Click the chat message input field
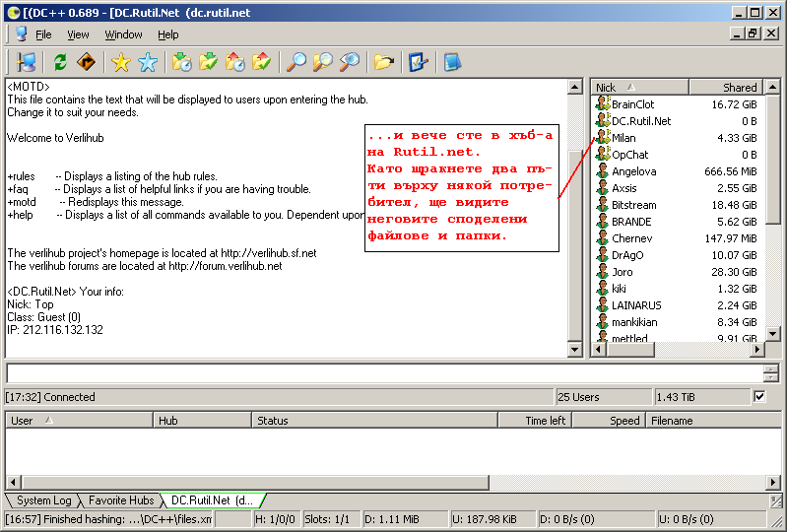The height and width of the screenshot is (532, 787). pos(384,373)
